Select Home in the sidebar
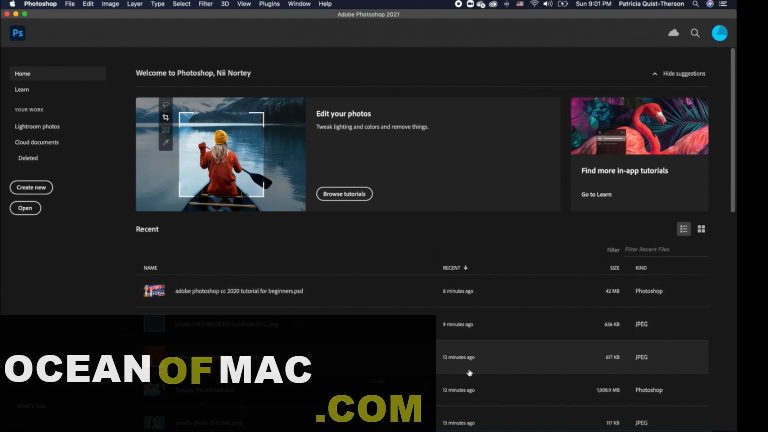768x432 pixels. (x=58, y=73)
